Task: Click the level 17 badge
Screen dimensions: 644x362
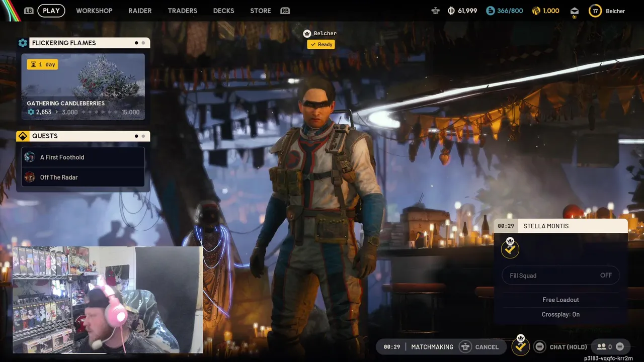Action: tap(595, 11)
